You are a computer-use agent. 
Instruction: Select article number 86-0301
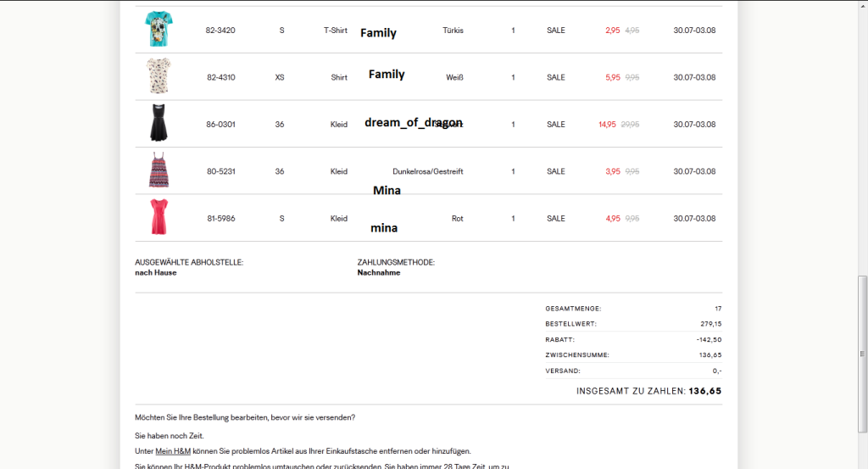coord(220,125)
